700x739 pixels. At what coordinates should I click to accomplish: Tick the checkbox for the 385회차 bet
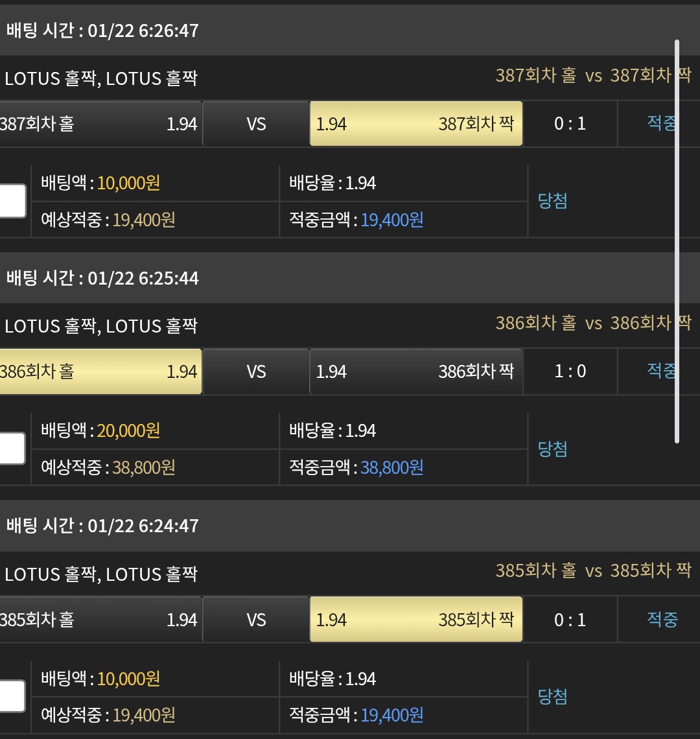point(12,696)
